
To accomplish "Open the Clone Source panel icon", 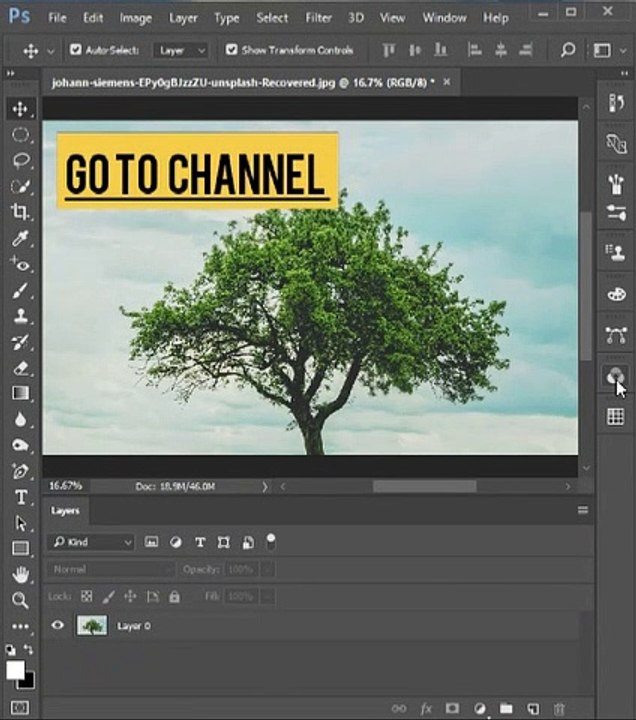I will click(616, 252).
